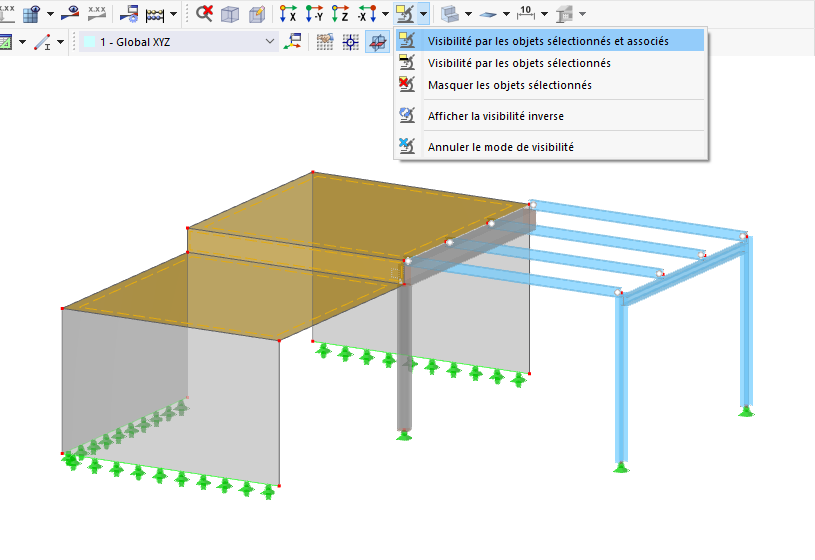This screenshot has width=815, height=560.
Task: Open the 1 - Global XYZ coordinate system combo box
Action: (179, 42)
